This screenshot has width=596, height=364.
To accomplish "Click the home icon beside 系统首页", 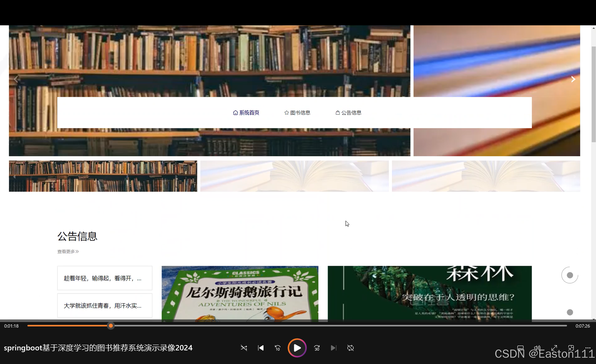I will [235, 113].
